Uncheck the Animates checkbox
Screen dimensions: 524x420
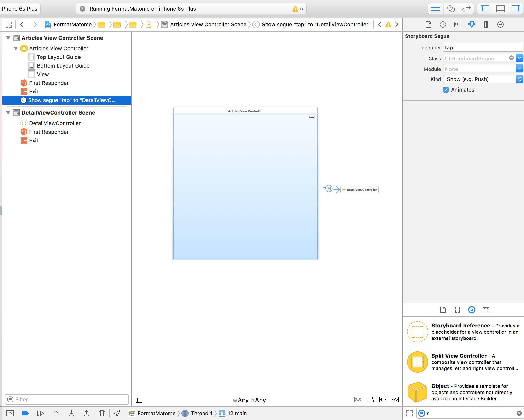click(x=446, y=90)
